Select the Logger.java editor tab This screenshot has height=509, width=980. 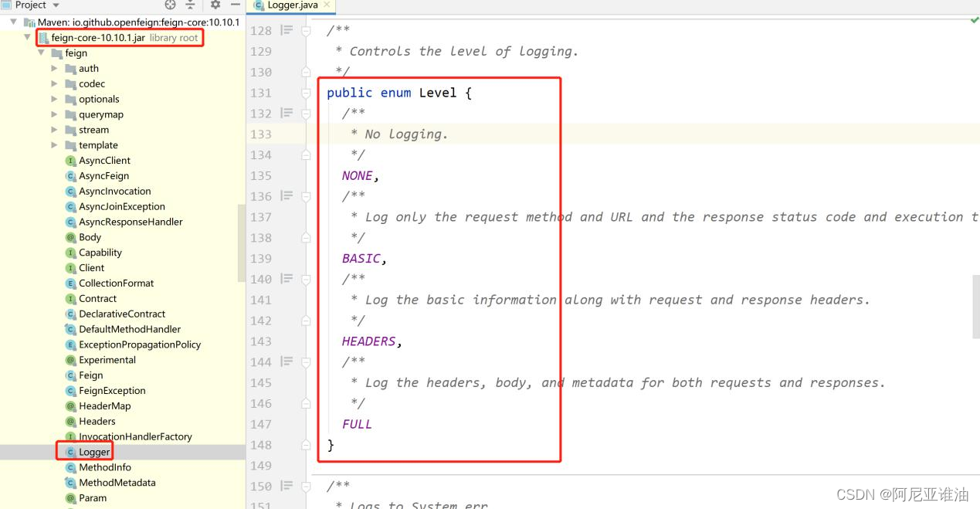292,5
